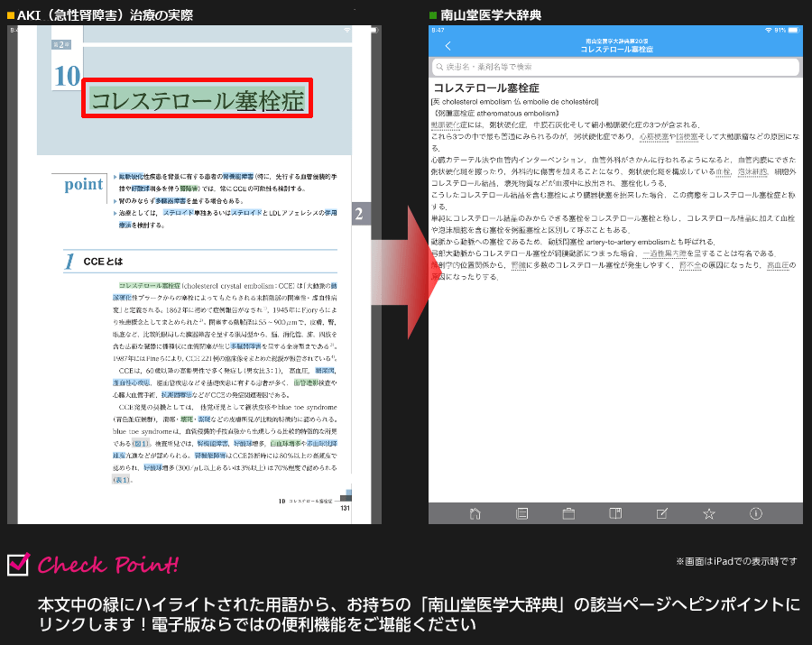The width and height of the screenshot is (812, 645).
Task: Tap the gray section 2 side tab
Action: click(361, 213)
